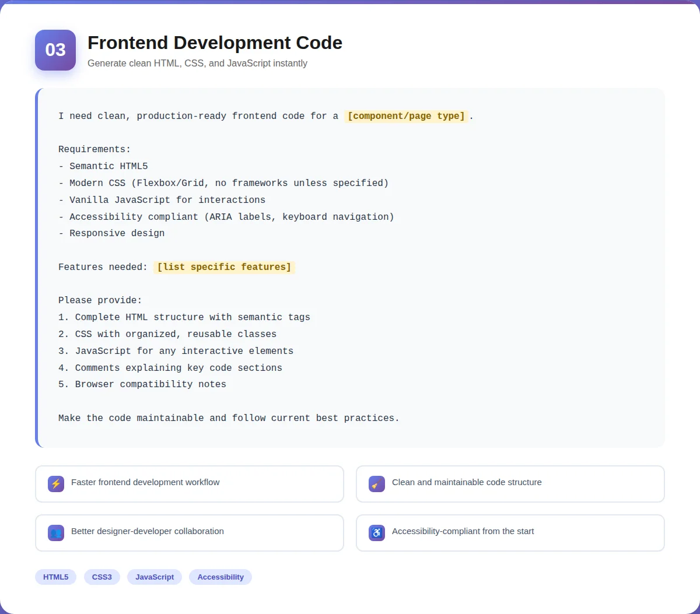Click the list specific features placeholder
This screenshot has height=614, width=700.
[224, 267]
